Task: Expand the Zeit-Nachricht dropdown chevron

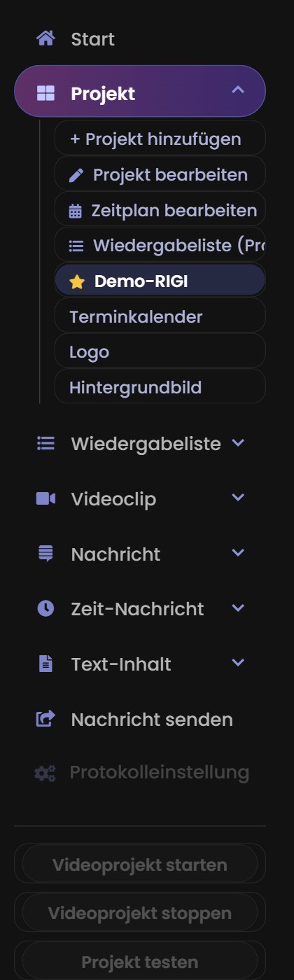Action: tap(238, 607)
